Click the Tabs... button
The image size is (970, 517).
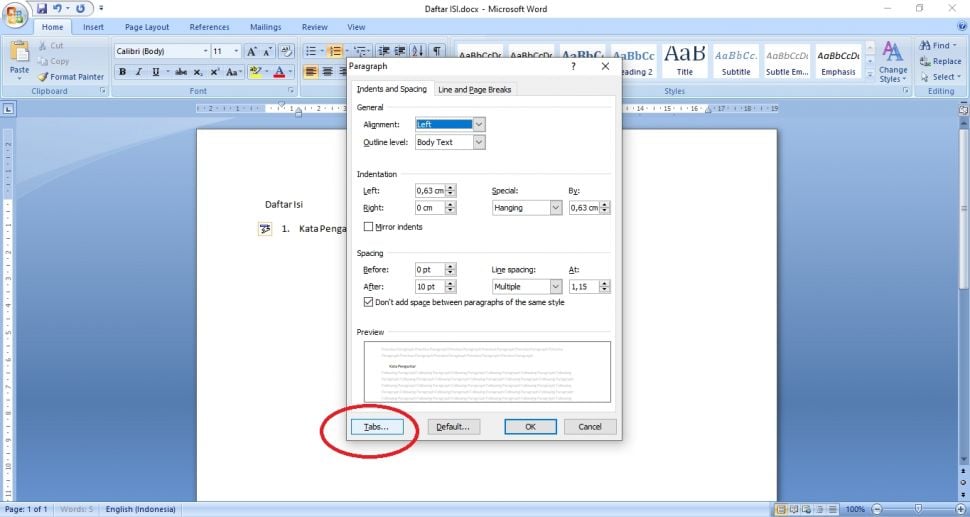click(x=376, y=426)
